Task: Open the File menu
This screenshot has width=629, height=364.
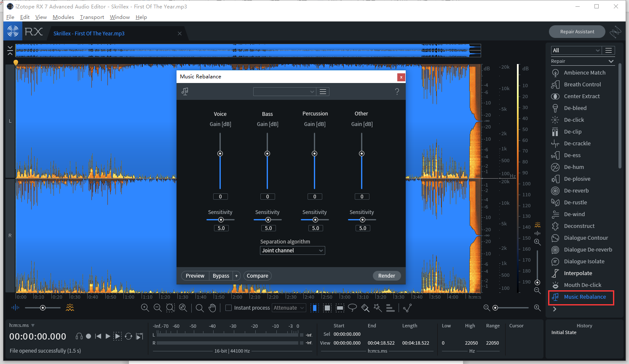Action: pyautogui.click(x=10, y=17)
